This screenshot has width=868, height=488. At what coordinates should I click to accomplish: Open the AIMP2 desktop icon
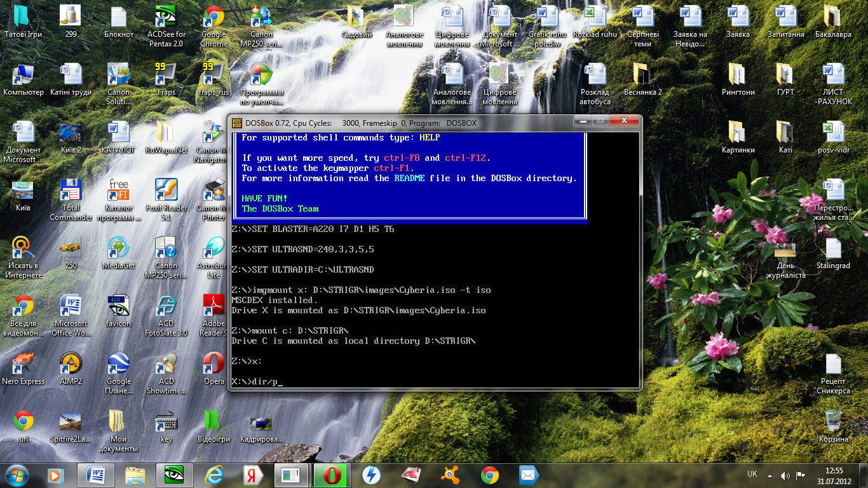pyautogui.click(x=71, y=369)
